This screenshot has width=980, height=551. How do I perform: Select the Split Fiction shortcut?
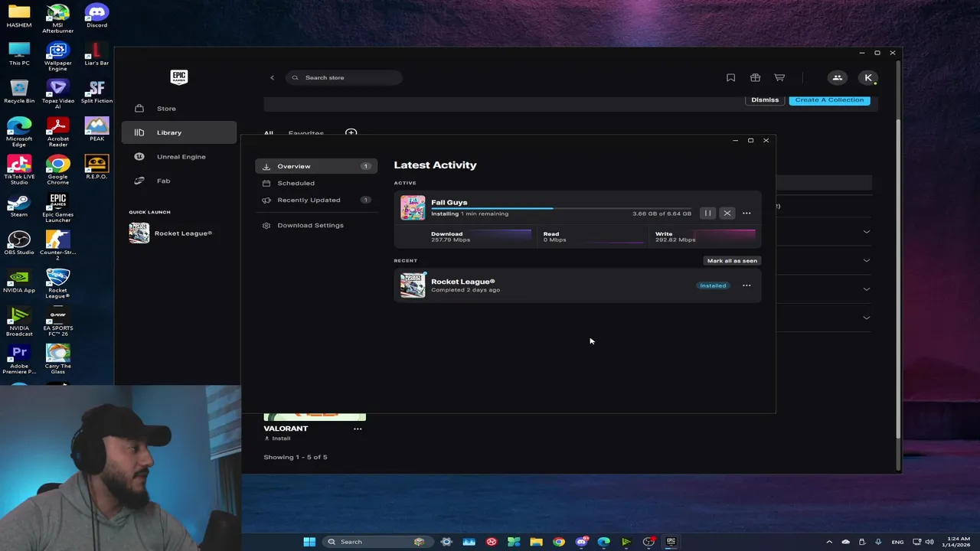point(96,92)
